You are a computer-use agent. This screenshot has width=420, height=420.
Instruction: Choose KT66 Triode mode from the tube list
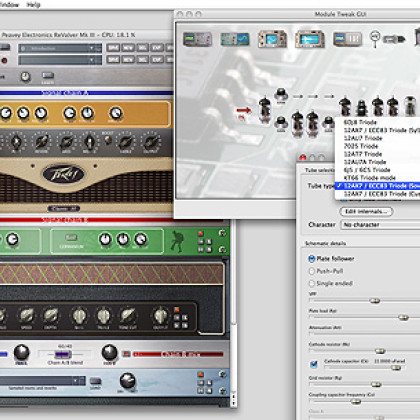[370, 178]
